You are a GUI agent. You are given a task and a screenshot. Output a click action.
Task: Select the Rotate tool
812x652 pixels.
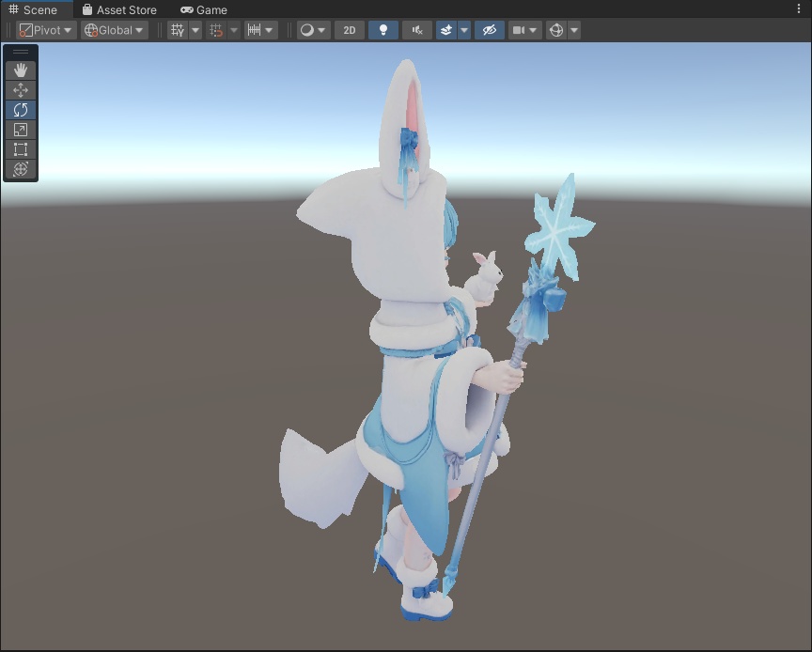21,109
